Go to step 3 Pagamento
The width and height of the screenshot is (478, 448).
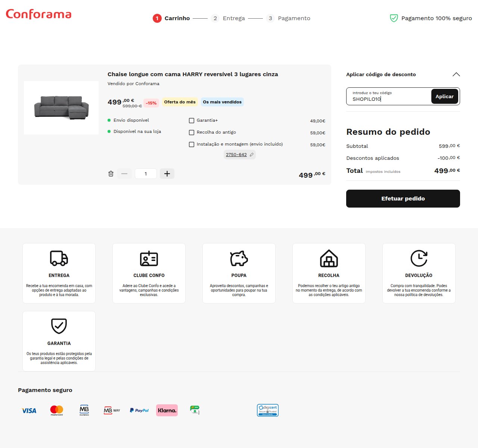tap(288, 18)
